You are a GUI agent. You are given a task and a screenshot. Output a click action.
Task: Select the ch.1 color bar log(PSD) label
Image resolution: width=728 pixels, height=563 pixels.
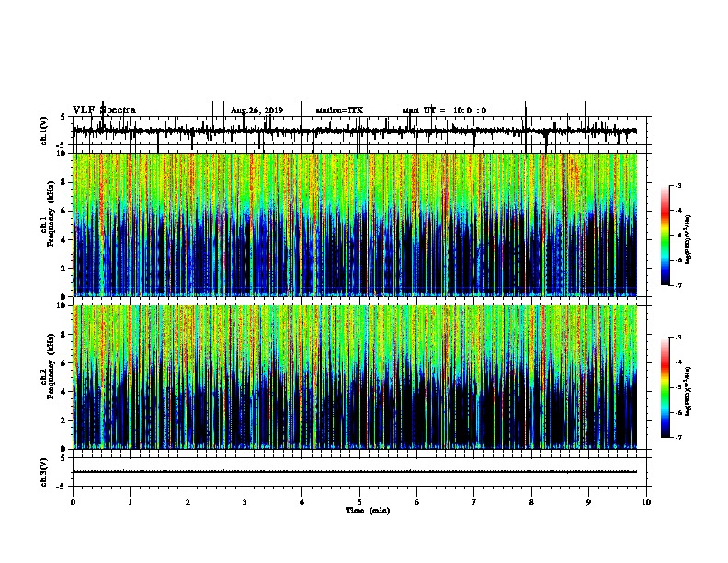coord(688,240)
